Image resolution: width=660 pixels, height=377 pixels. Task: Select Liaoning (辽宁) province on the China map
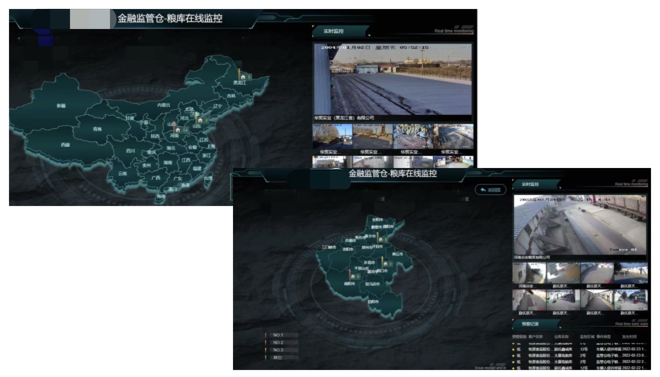[x=217, y=106]
